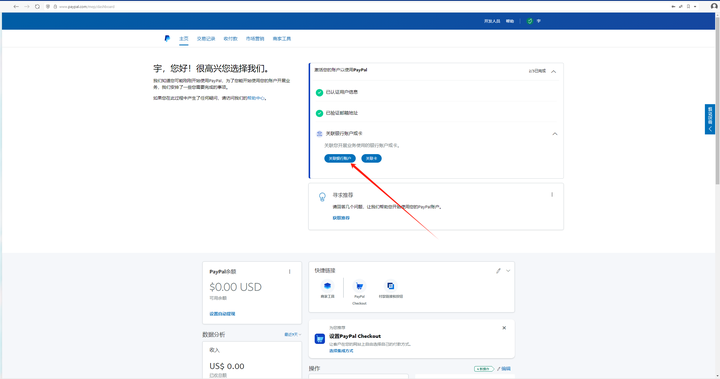
Task: Open the third quick-link button icon
Action: point(391,286)
